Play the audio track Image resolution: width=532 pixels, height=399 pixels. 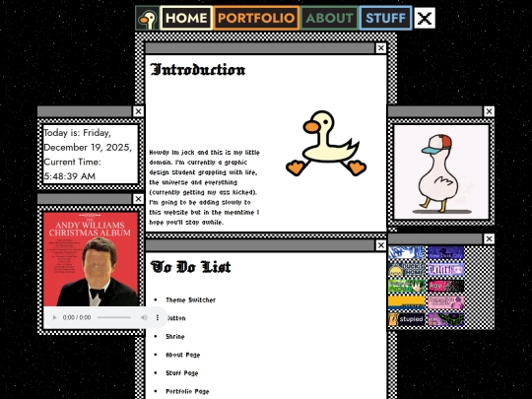[x=54, y=317]
